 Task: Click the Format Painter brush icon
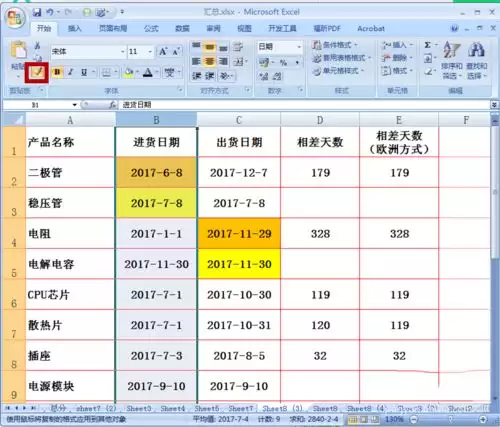[37, 72]
